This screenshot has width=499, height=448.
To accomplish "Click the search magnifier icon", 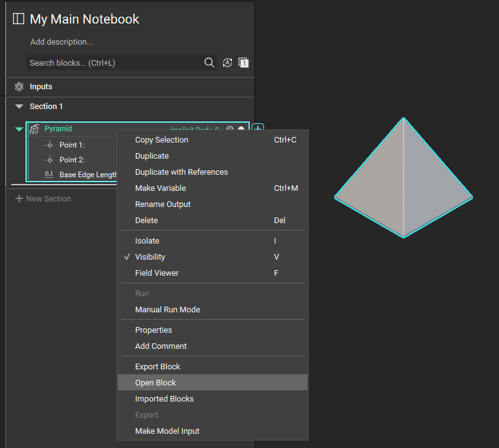I will pyautogui.click(x=209, y=63).
